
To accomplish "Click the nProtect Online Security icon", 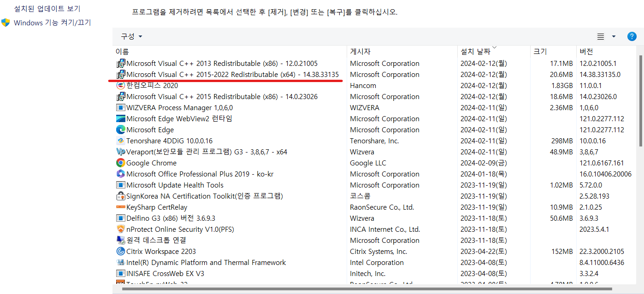I will tap(120, 229).
